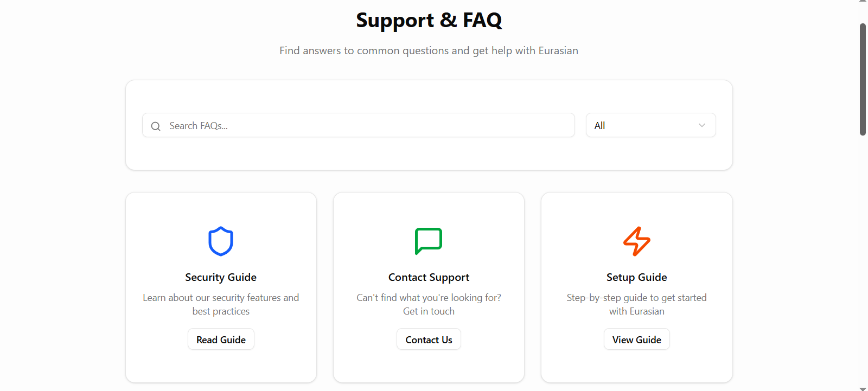Click the green chat bubble Contact Support icon
The height and width of the screenshot is (391, 868).
429,241
